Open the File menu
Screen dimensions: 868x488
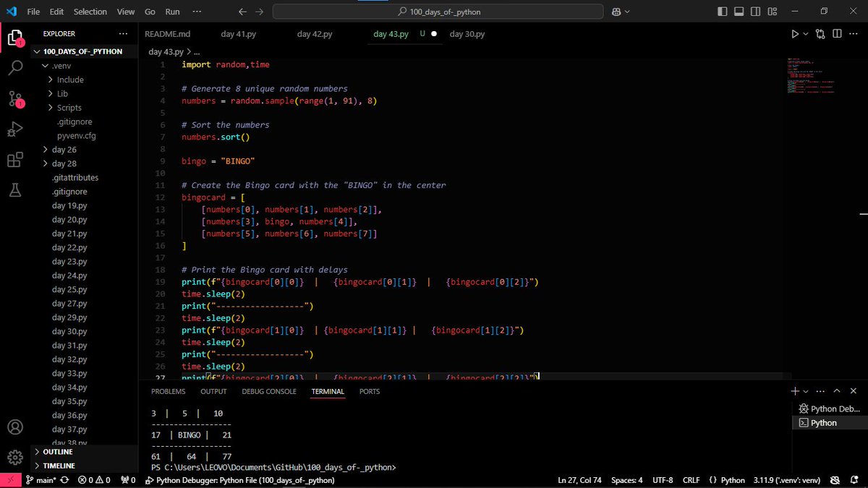[33, 12]
